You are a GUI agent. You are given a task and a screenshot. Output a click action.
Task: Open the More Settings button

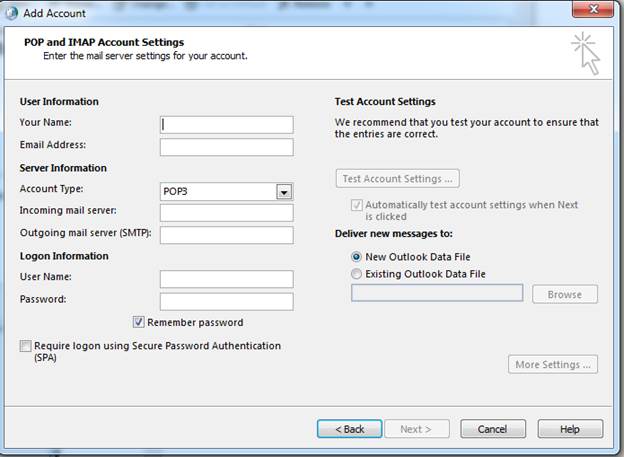point(553,364)
